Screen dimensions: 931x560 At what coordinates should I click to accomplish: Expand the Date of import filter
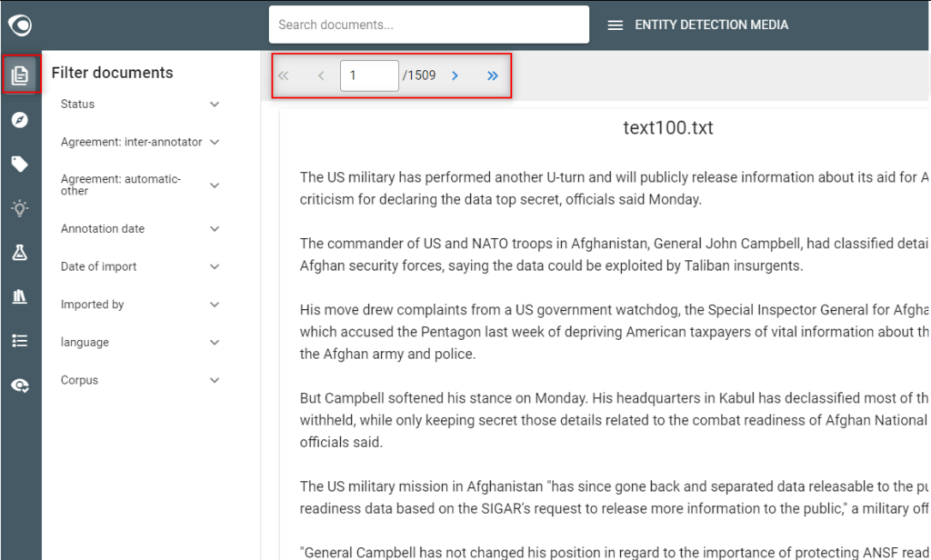click(x=141, y=266)
